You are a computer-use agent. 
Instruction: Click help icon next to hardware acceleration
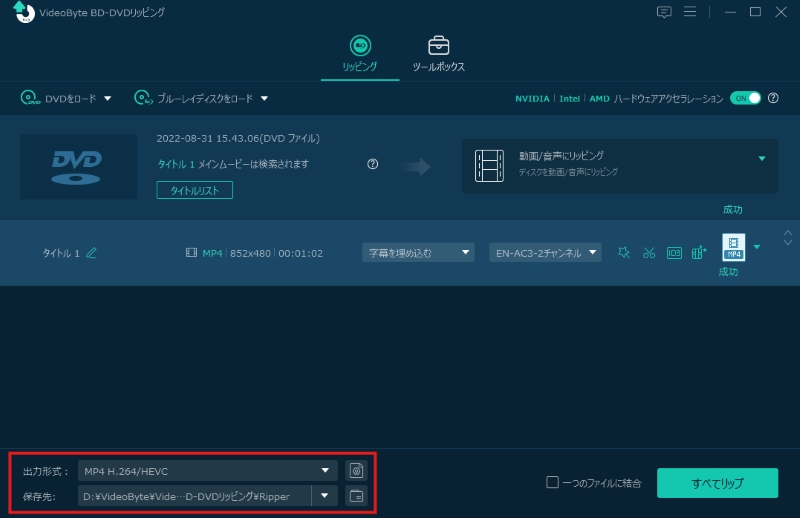(x=773, y=98)
